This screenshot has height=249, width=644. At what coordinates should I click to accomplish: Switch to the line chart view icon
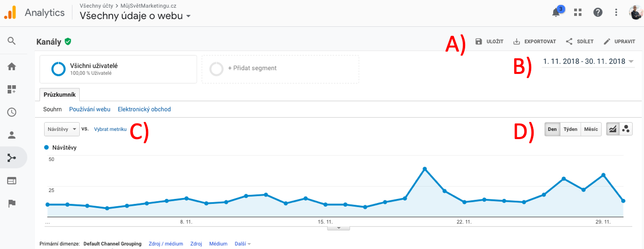(613, 129)
